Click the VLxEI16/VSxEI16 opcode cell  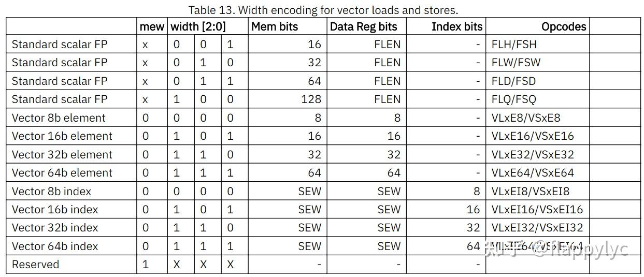click(x=537, y=210)
